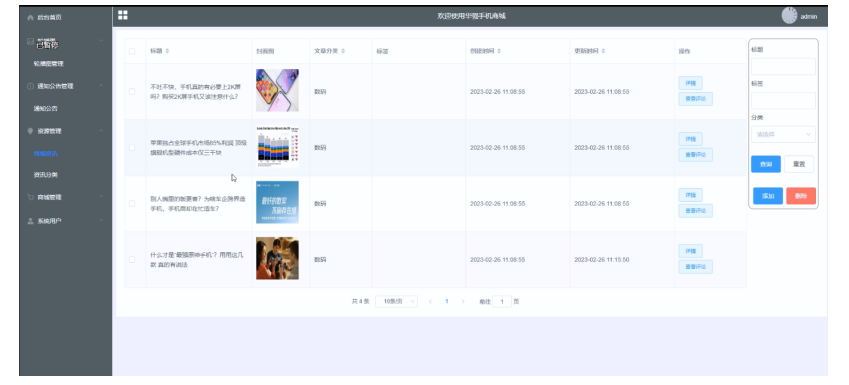Go to next page with right arrow
The height and width of the screenshot is (385, 849).
(463, 302)
